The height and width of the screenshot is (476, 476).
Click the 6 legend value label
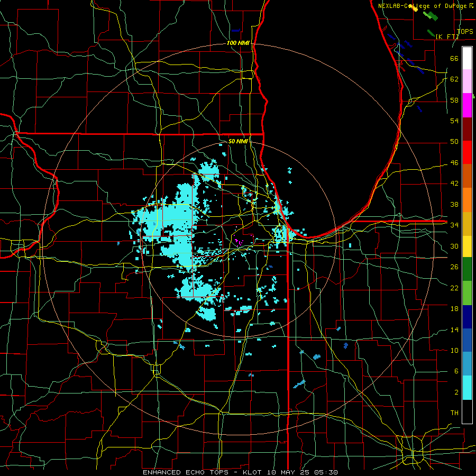pos(456,371)
